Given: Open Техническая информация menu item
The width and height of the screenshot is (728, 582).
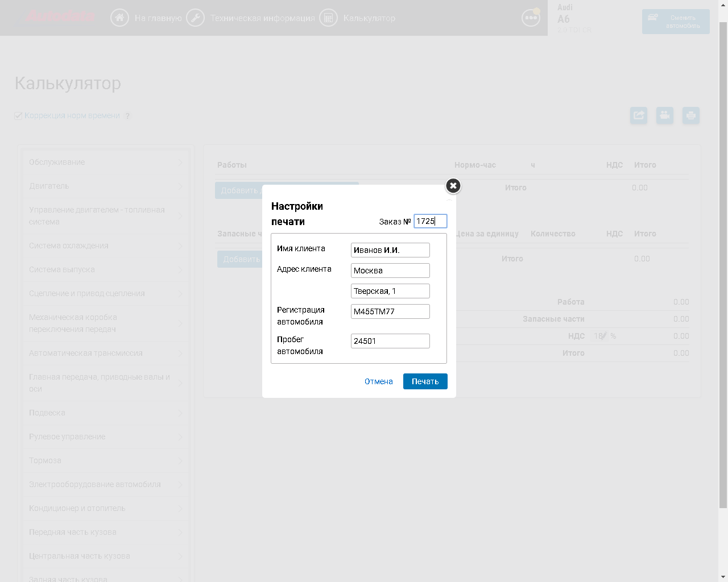Looking at the screenshot, I should [x=263, y=18].
